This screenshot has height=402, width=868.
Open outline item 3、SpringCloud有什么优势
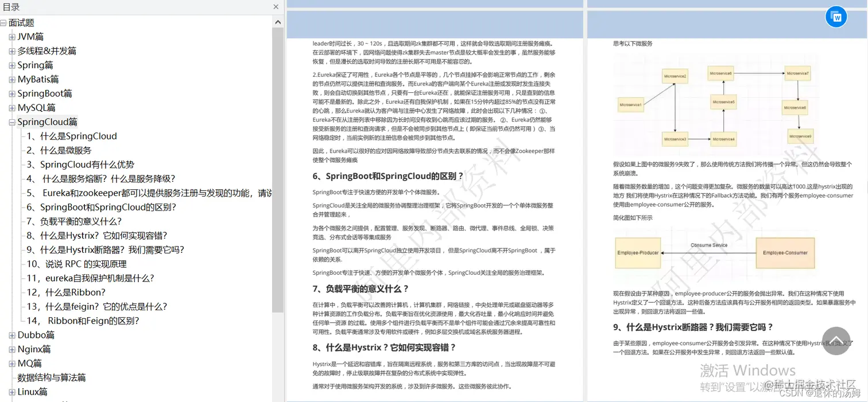coord(80,165)
